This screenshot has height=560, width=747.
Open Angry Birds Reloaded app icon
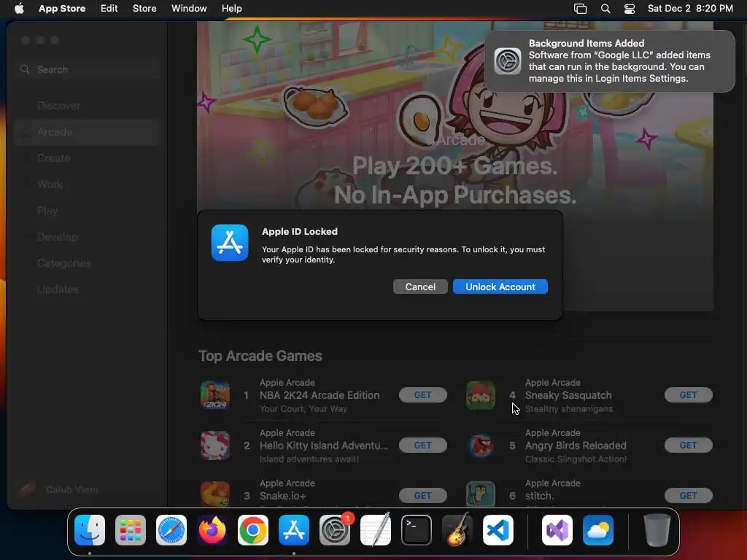[480, 446]
